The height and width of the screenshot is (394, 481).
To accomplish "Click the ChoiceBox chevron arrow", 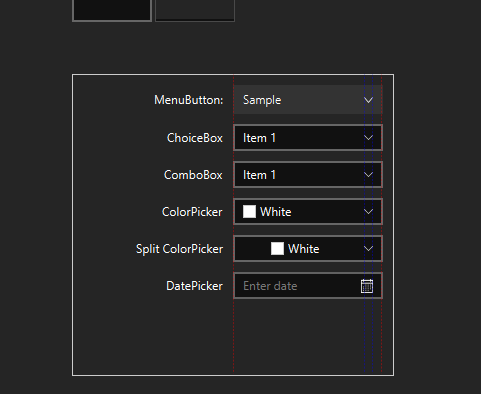I will click(368, 138).
